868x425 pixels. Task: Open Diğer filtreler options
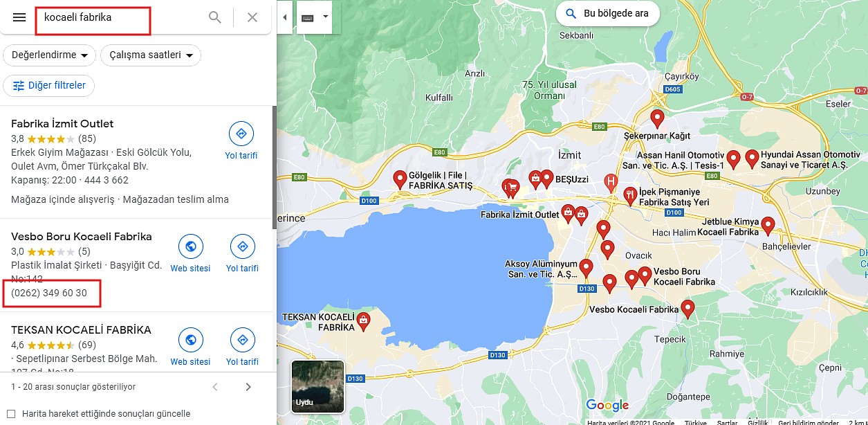pyautogui.click(x=49, y=86)
